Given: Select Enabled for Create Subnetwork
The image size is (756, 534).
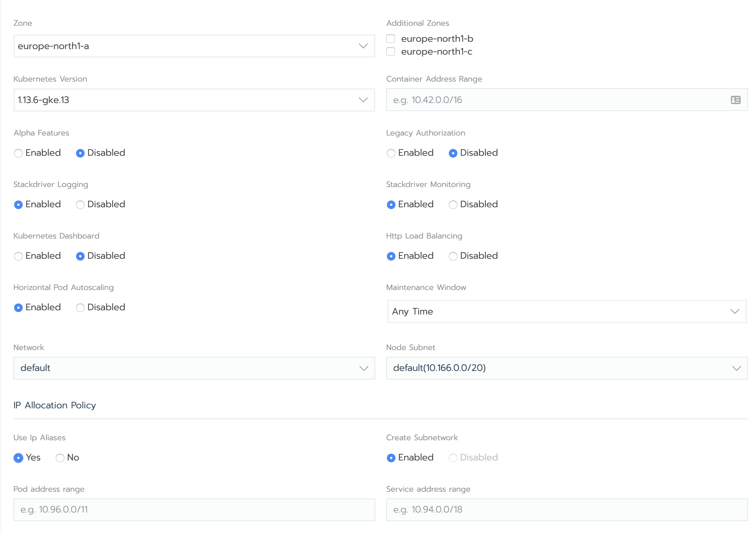Looking at the screenshot, I should point(391,458).
